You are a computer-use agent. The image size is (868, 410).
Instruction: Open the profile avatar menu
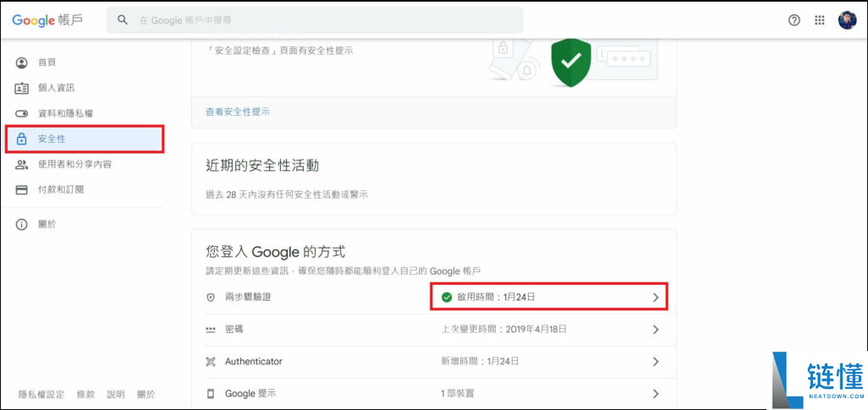point(847,20)
